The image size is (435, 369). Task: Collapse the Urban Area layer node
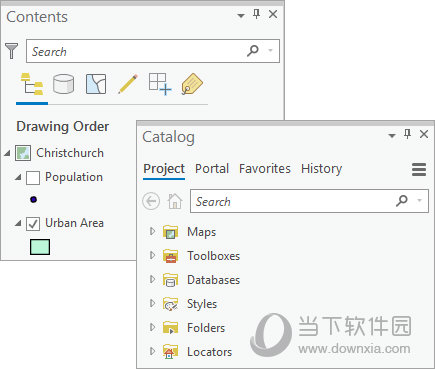18,223
